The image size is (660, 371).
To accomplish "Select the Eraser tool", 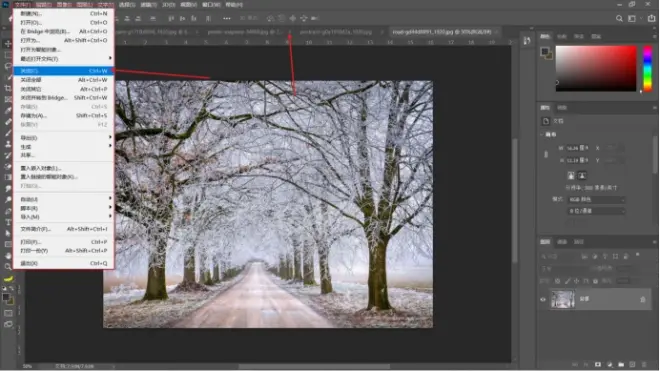I will (x=8, y=166).
